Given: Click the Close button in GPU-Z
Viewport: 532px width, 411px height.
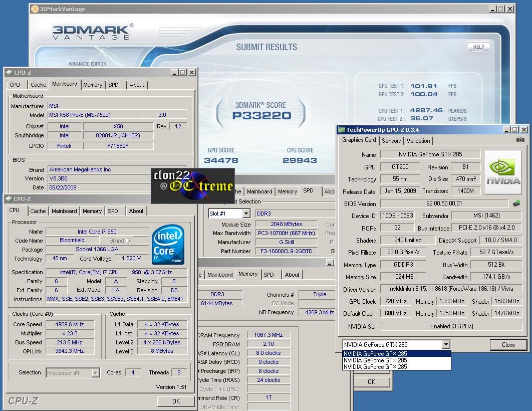Looking at the screenshot, I should click(x=508, y=345).
